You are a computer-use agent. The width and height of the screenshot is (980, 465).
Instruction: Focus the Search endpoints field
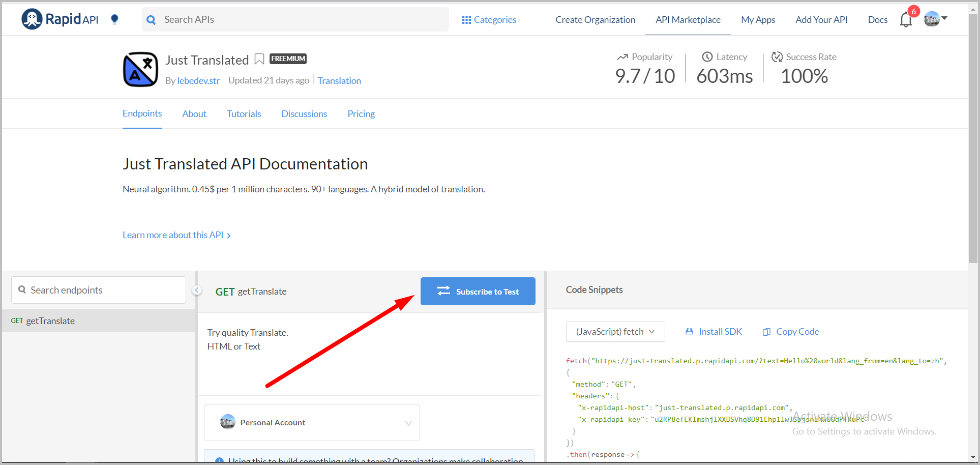click(x=99, y=290)
